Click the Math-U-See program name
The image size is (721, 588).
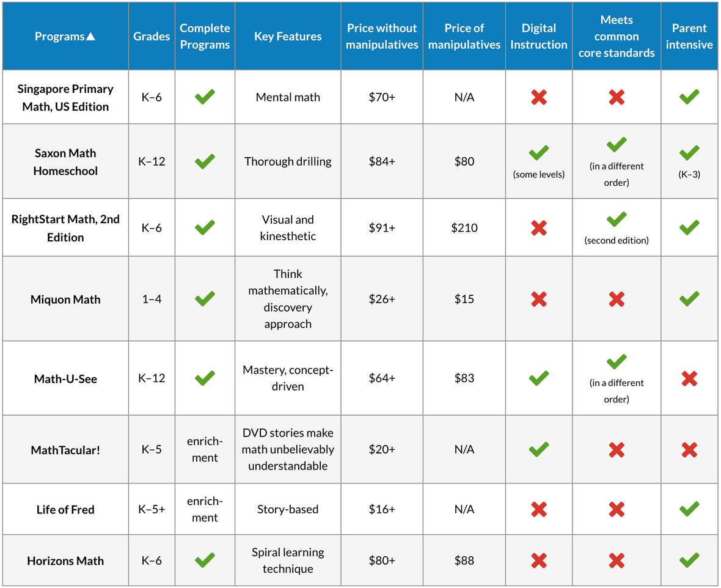[x=65, y=379]
